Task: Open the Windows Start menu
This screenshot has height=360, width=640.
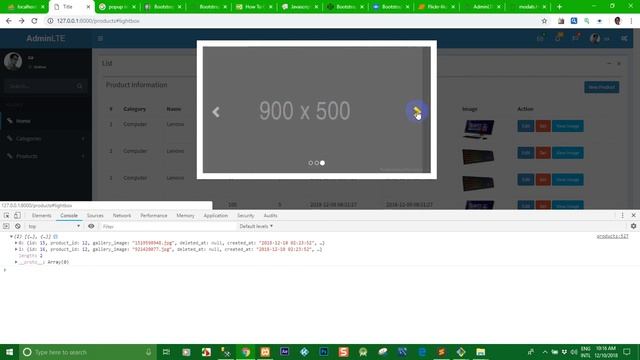Action: click(9, 352)
